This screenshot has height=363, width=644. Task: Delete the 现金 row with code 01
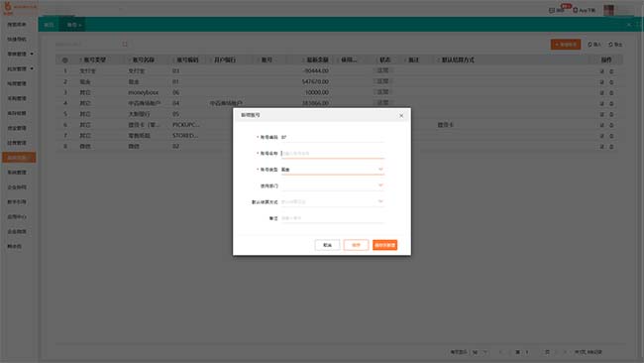[611, 82]
